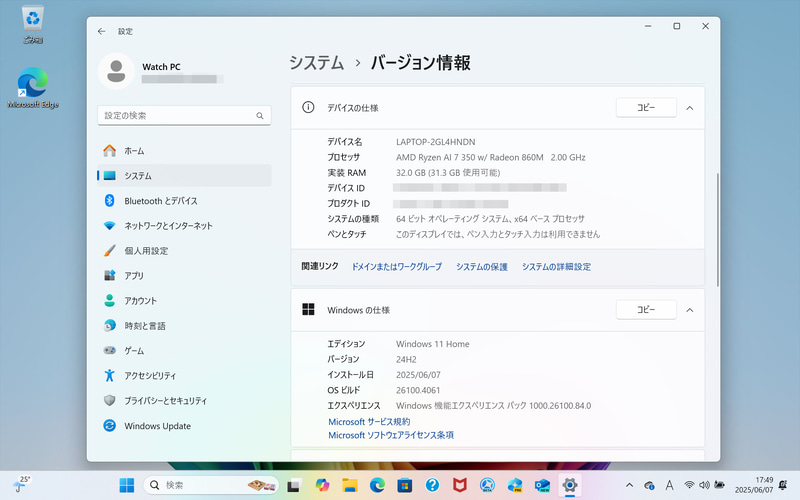Click the Microsoft Edge desktop shortcut
Image resolution: width=800 pixels, height=500 pixels.
33,88
